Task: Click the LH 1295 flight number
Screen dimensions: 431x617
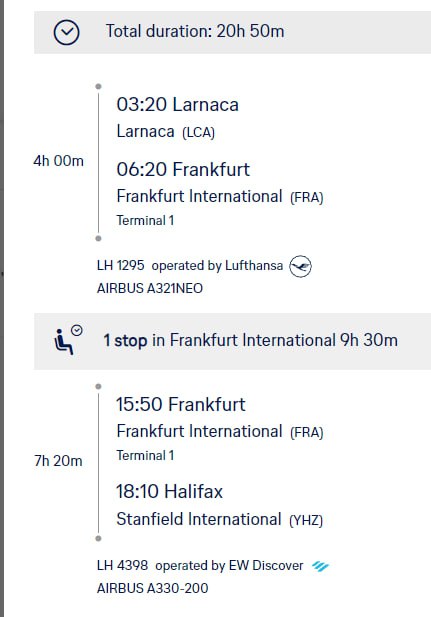Action: click(121, 266)
